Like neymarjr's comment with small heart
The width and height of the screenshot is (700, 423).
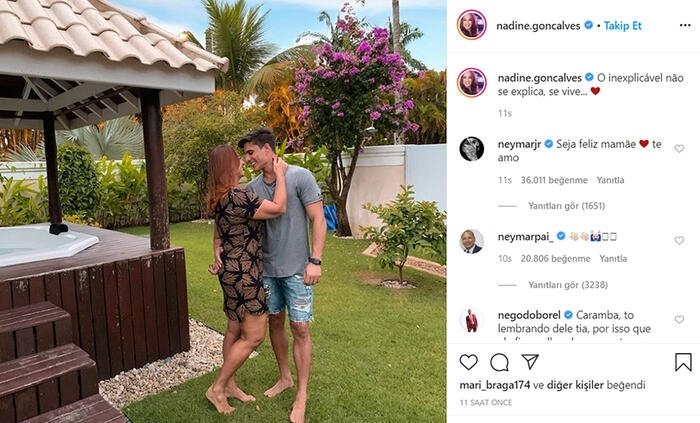coord(679,149)
